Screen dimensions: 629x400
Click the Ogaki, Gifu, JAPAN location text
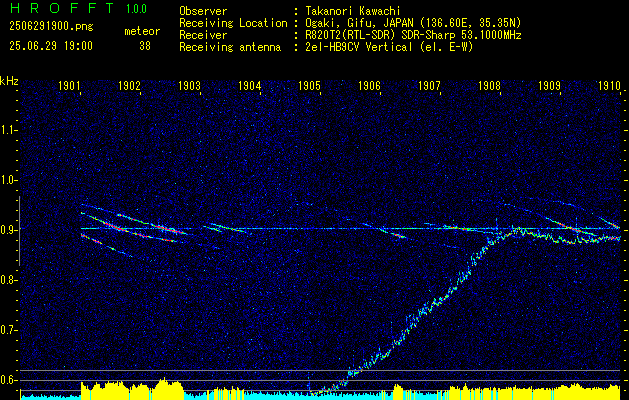(413, 23)
